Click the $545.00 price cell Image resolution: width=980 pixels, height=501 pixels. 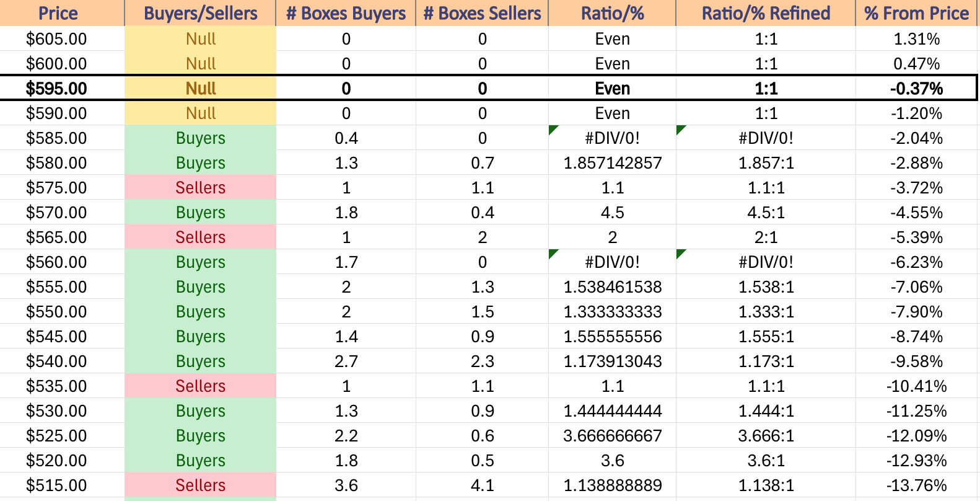tap(62, 336)
